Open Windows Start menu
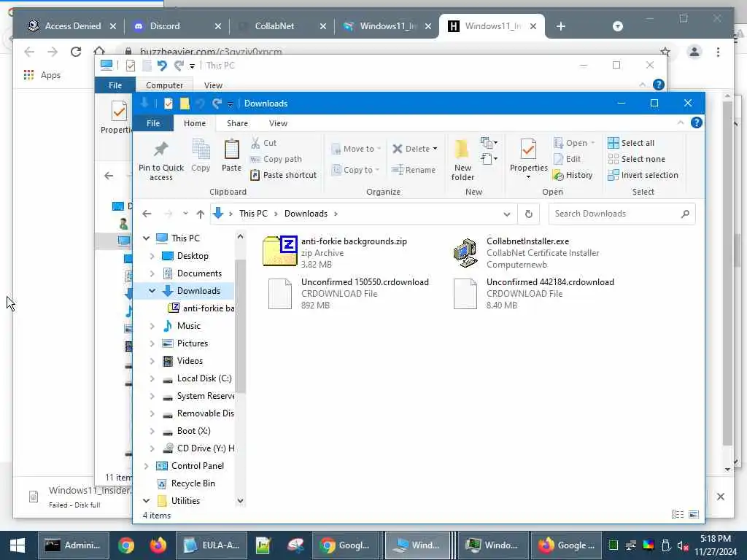 [18, 545]
